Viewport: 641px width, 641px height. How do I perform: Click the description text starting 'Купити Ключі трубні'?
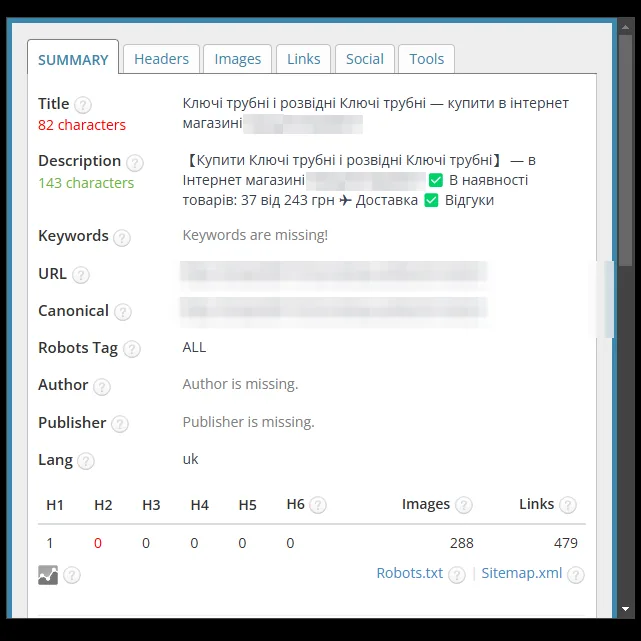coord(359,180)
